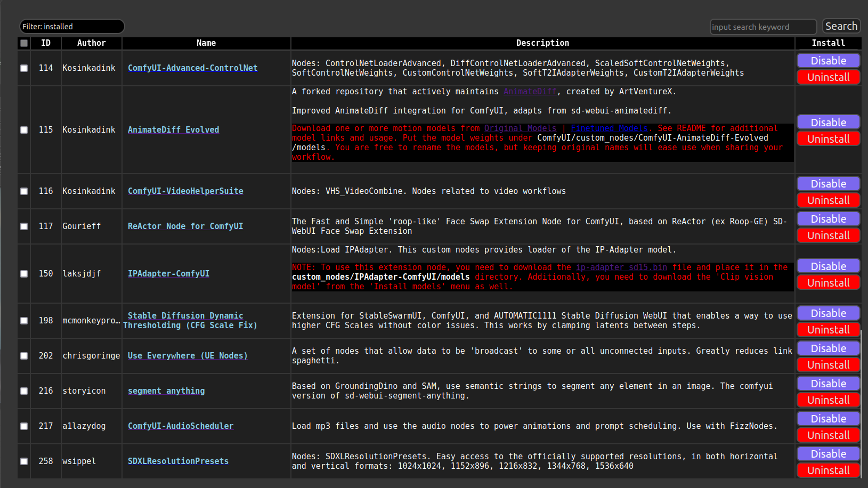Uninstall segment anything extension

[x=829, y=400]
